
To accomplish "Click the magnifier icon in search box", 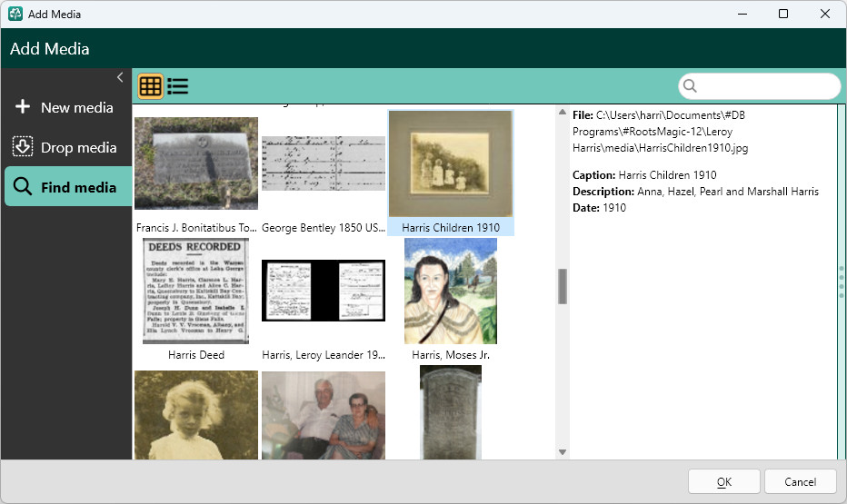I will pos(690,85).
